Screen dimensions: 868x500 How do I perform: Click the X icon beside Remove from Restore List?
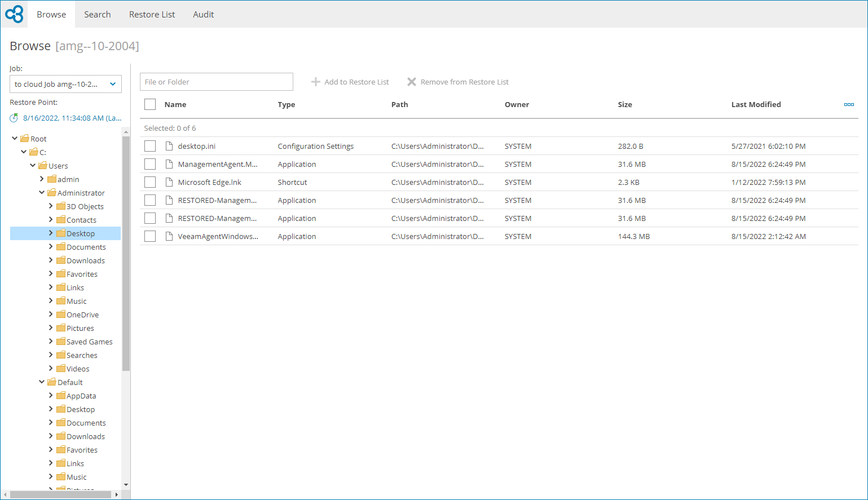[x=412, y=82]
